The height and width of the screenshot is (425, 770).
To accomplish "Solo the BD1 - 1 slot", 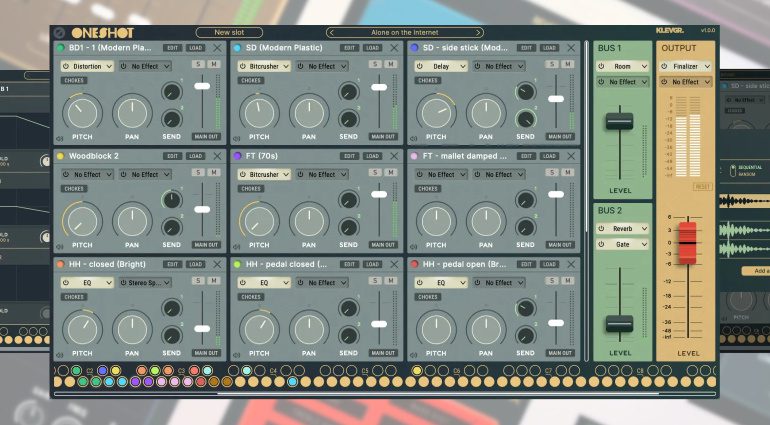I will [x=198, y=66].
